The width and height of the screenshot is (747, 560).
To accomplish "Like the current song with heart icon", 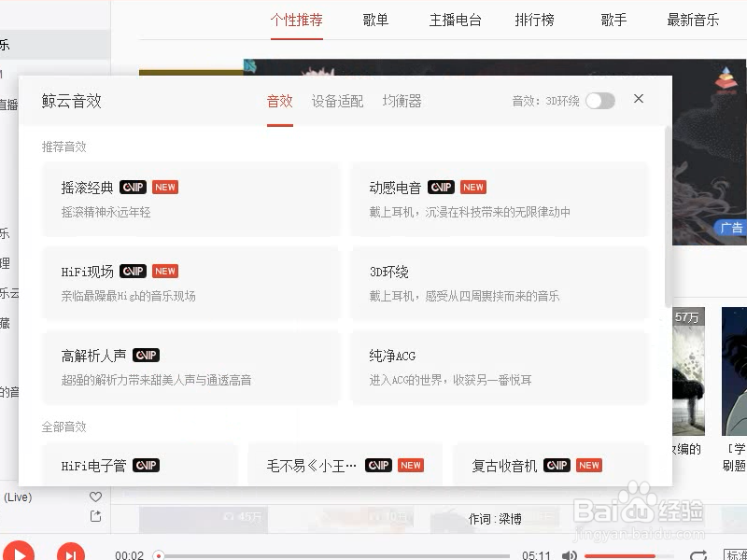I will click(x=96, y=497).
